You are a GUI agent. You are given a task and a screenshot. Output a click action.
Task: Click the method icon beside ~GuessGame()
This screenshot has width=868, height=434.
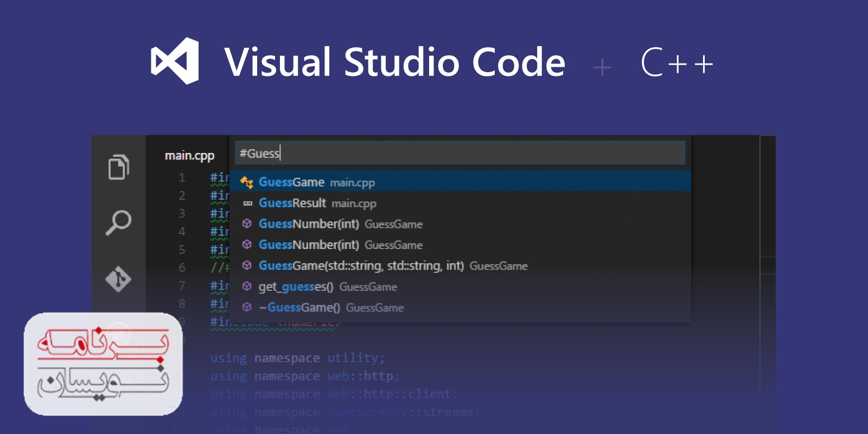pos(247,307)
